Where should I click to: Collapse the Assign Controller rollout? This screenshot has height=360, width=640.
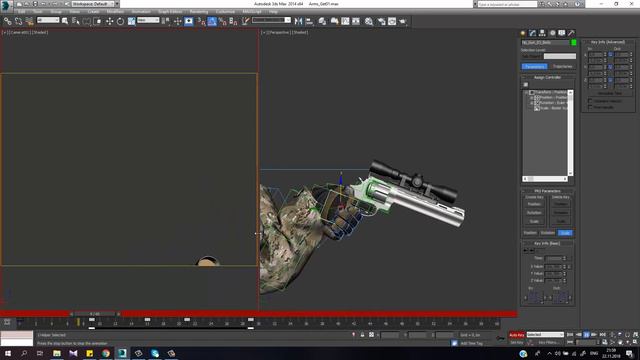coord(548,77)
